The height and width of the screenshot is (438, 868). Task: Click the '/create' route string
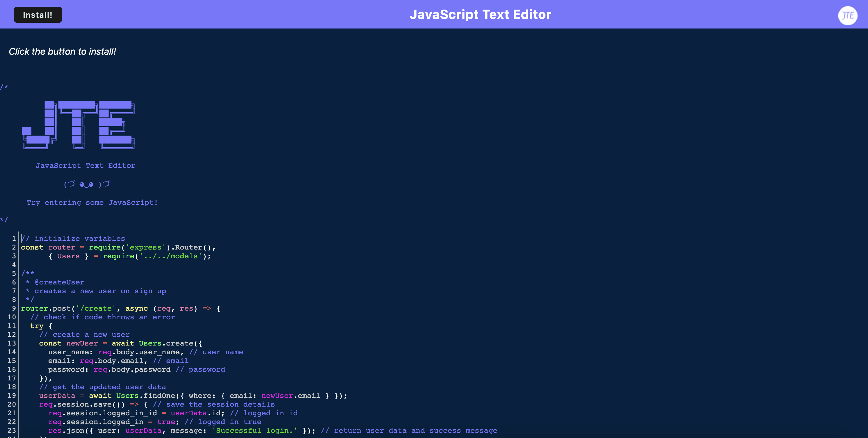click(x=96, y=308)
